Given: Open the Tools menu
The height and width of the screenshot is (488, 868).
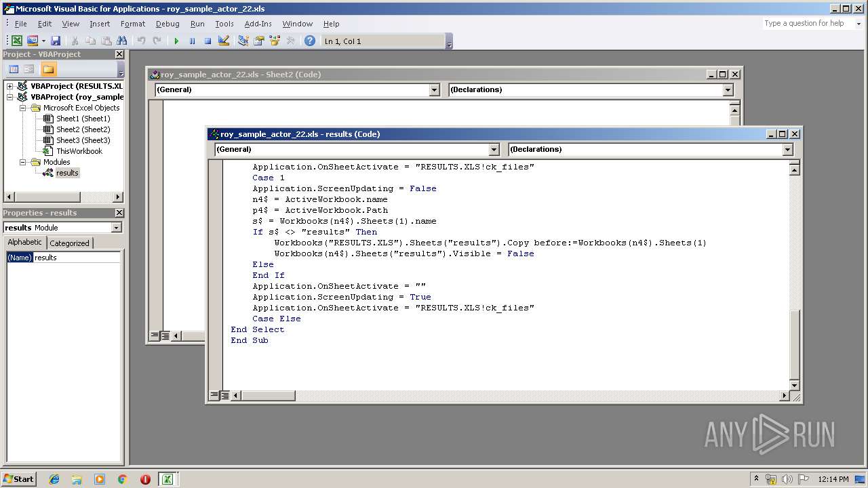Looking at the screenshot, I should (224, 24).
